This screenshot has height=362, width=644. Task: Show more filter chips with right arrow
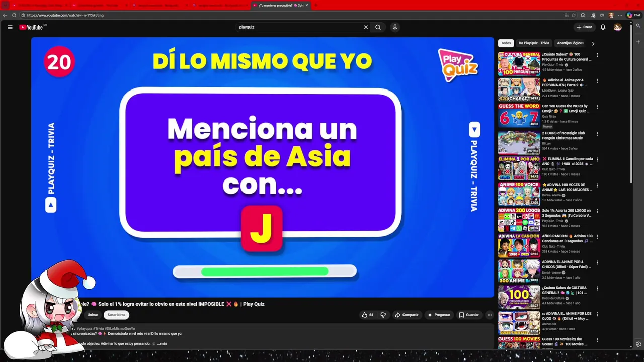click(x=593, y=43)
